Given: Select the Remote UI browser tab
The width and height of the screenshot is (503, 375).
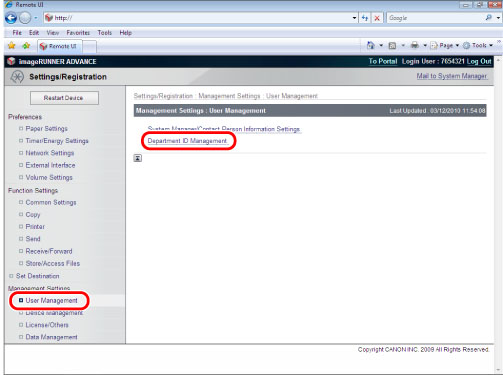Looking at the screenshot, I should coord(60,46).
